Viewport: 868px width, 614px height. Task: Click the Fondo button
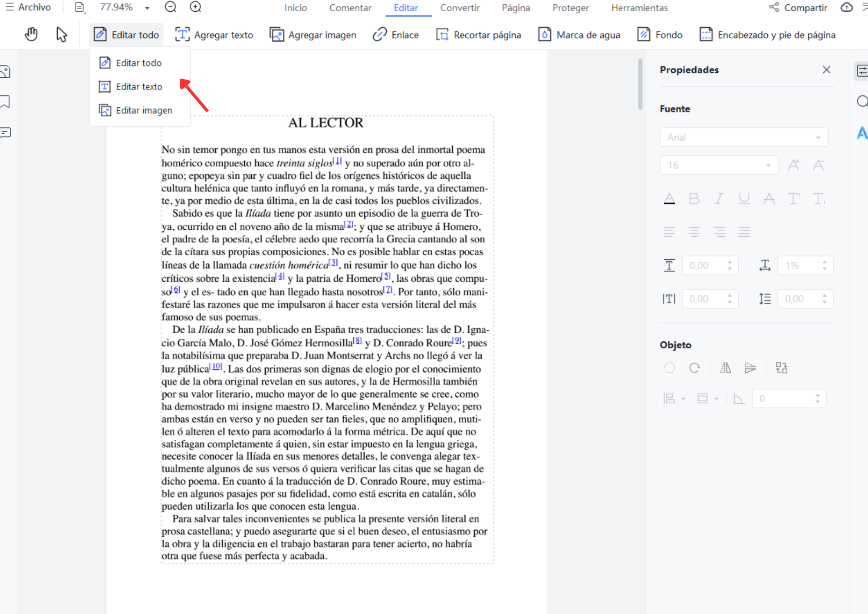coord(660,35)
